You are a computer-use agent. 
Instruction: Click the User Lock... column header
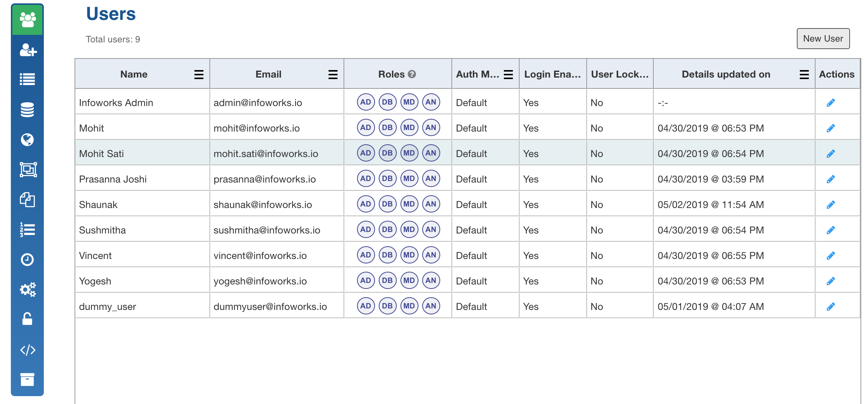[x=620, y=74]
